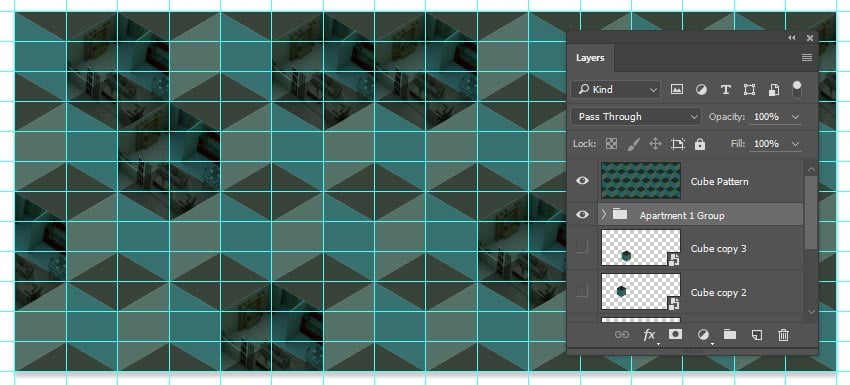Lock layer position
Image resolution: width=850 pixels, height=385 pixels.
click(655, 144)
